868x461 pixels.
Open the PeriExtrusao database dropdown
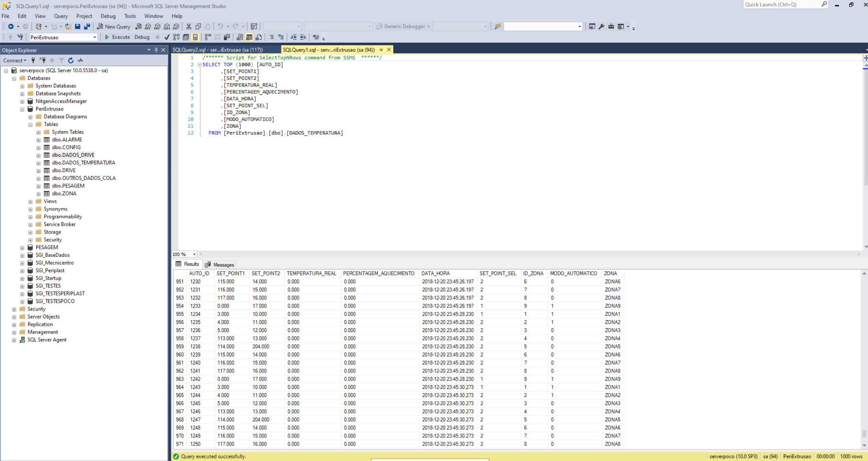(94, 37)
